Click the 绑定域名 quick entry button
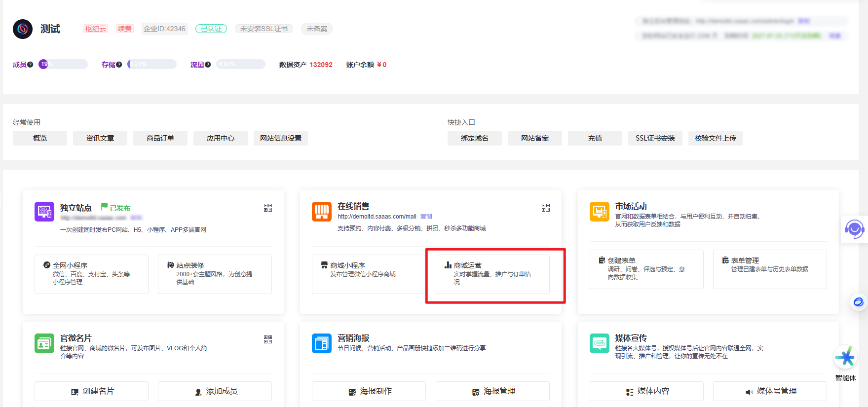The image size is (868, 407). coord(474,138)
